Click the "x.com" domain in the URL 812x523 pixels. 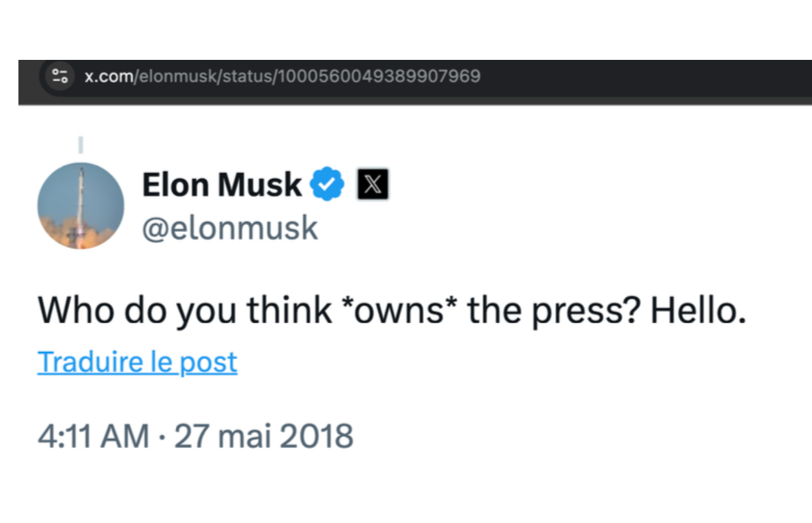(108, 76)
